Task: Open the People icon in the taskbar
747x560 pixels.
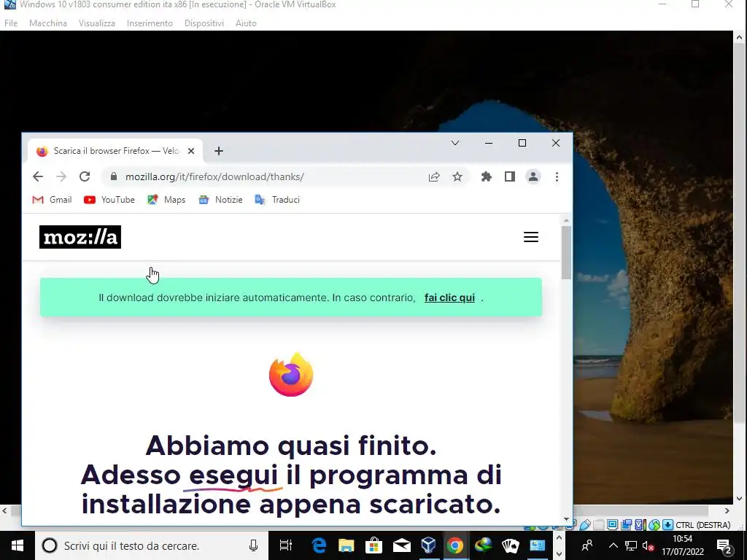Action: 587,545
